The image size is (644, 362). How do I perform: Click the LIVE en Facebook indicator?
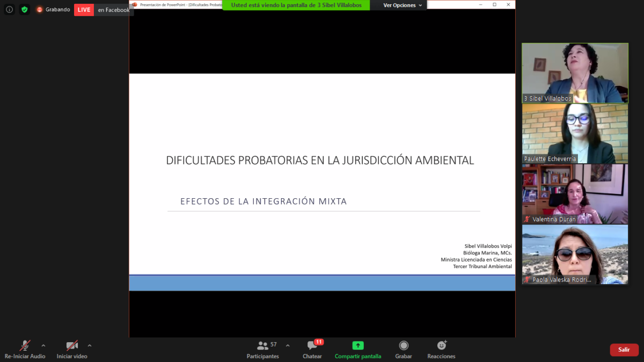click(103, 10)
